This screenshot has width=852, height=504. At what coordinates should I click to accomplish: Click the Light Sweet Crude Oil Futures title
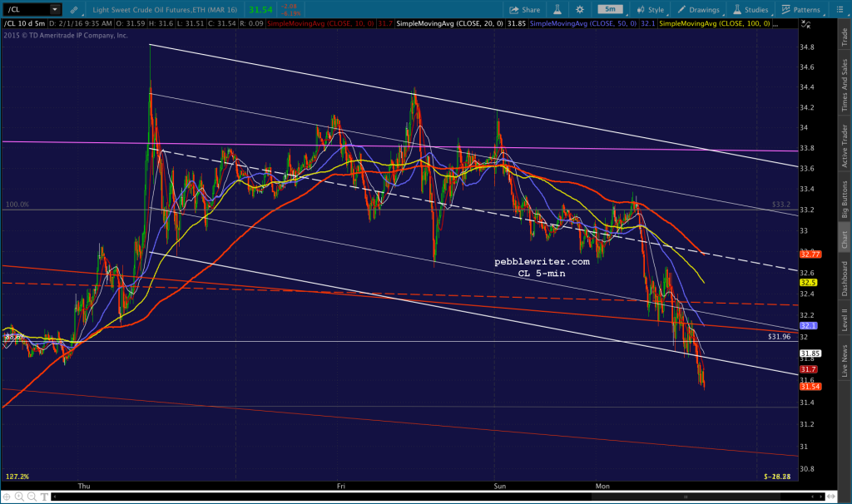pyautogui.click(x=166, y=10)
